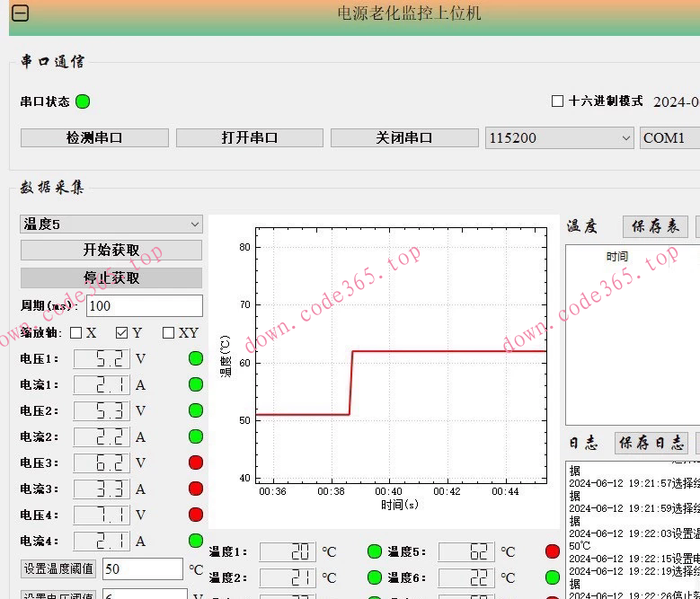This screenshot has height=599, width=700.
Task: Click the collapse icon in the title bar
Action: (20, 13)
